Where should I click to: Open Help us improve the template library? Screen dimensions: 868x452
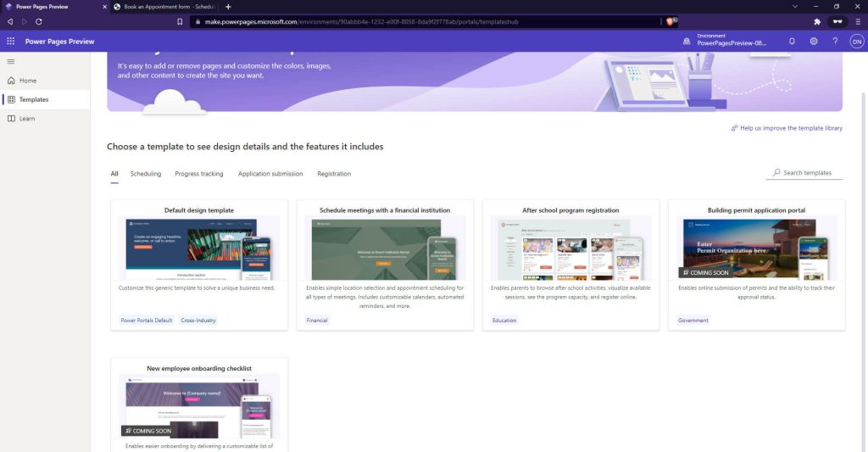tap(791, 128)
